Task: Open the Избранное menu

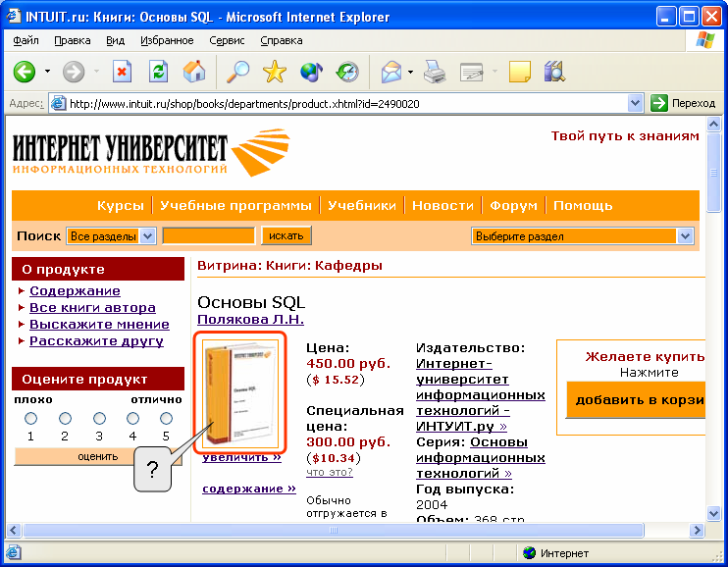Action: (167, 41)
